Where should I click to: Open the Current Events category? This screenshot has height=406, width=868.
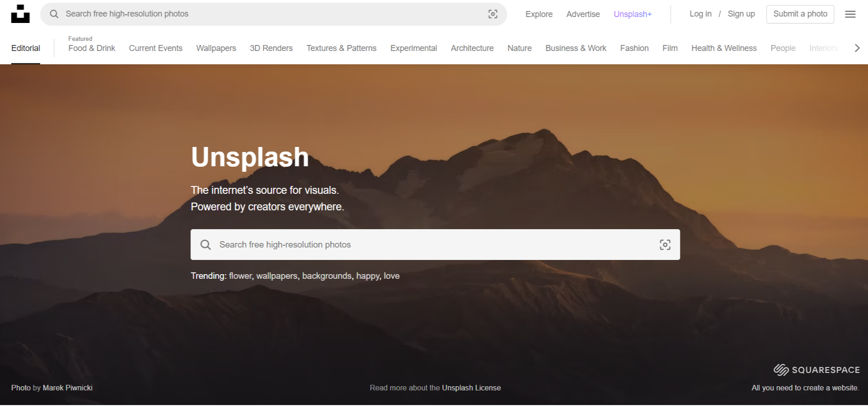tap(156, 48)
